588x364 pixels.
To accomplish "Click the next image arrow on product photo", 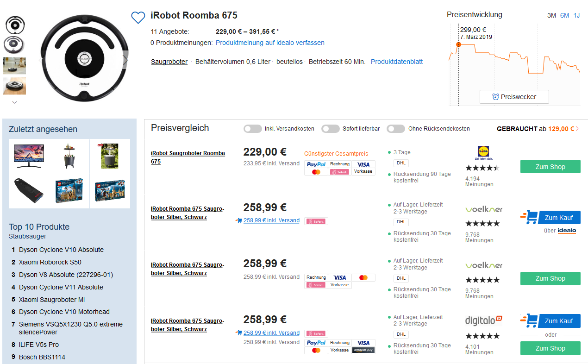I will click(x=125, y=60).
